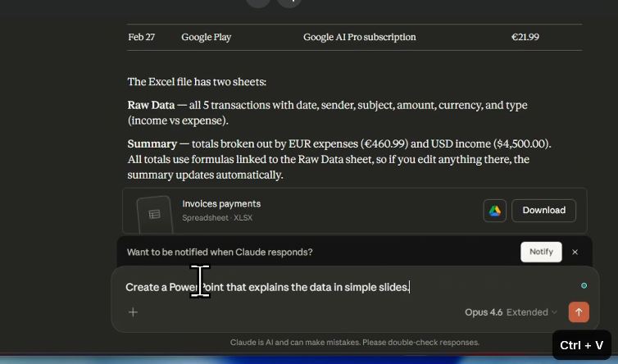Click the Download button for Invoices payments

[543, 211]
